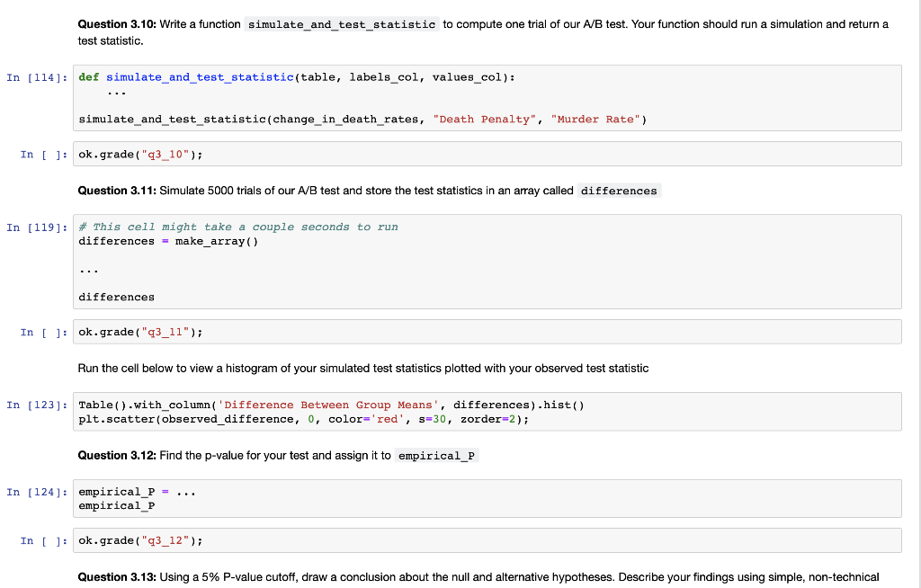The image size is (921, 588).
Task: Click the empirical_P assignment cell
Action: (x=360, y=498)
